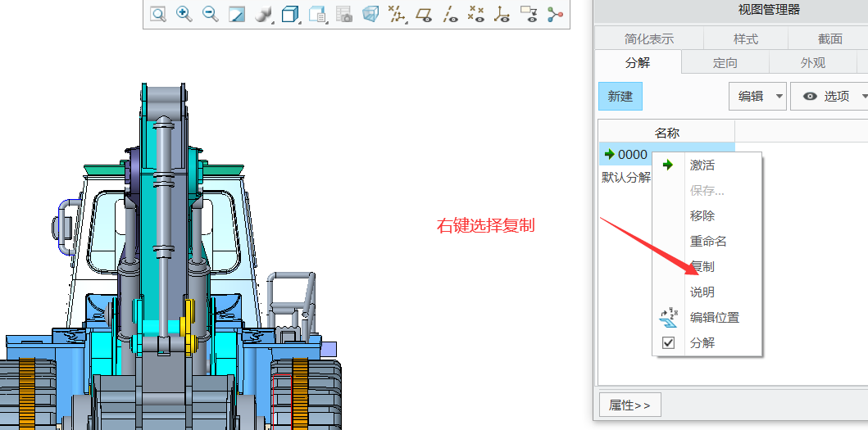This screenshot has width=868, height=430.
Task: Click the spin center icon
Action: 555,15
